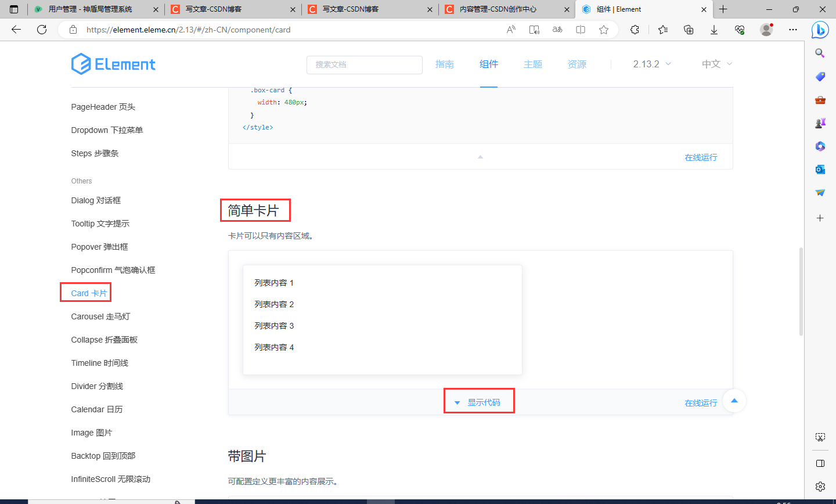Add new sidebar app plus
The width and height of the screenshot is (836, 504).
tap(820, 218)
